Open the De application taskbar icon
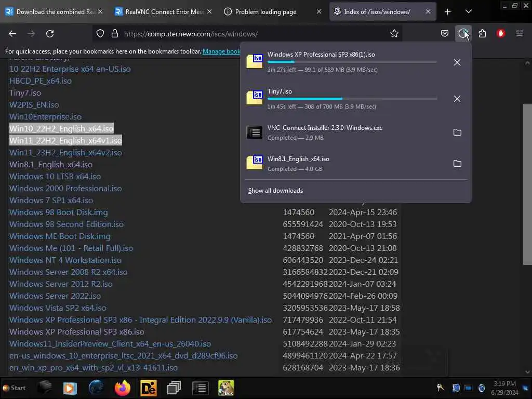 tap(148, 388)
